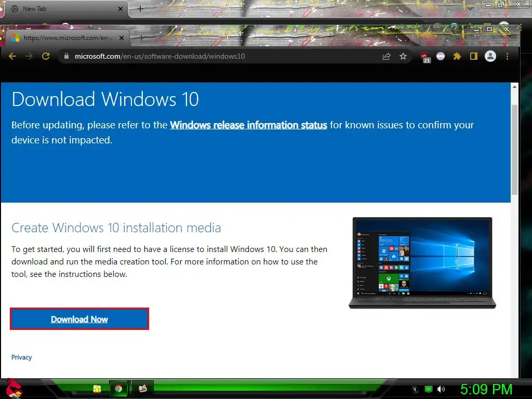Click the vertical scrollbar thumb

click(514, 150)
